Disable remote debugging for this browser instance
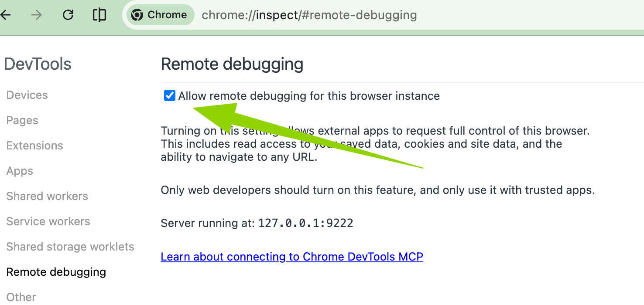This screenshot has height=305, width=644. pyautogui.click(x=169, y=95)
